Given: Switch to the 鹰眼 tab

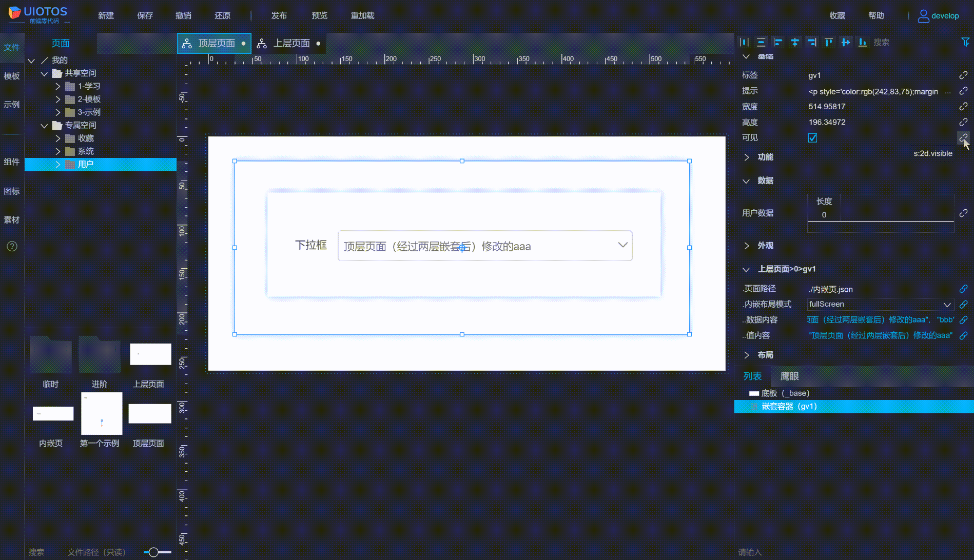Looking at the screenshot, I should (789, 376).
